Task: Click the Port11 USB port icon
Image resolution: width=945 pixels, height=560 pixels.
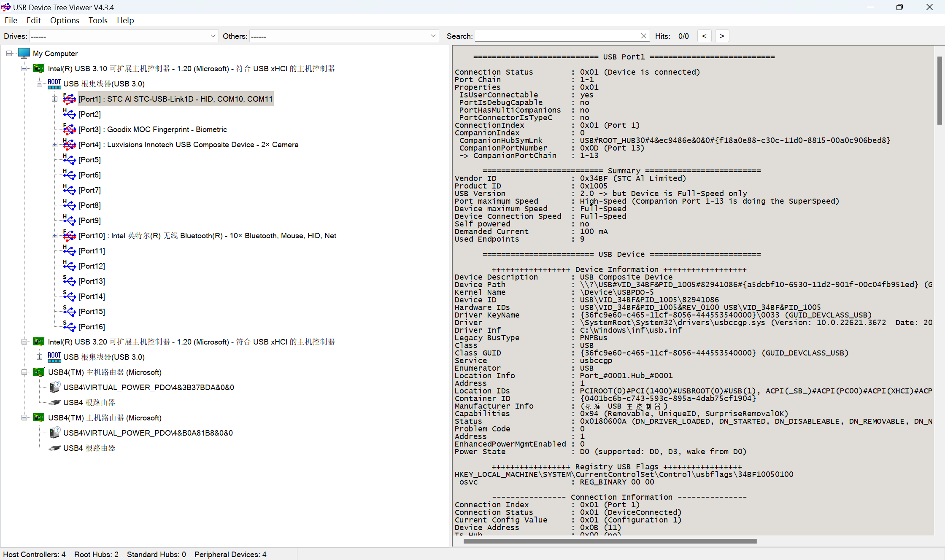Action: 69,250
